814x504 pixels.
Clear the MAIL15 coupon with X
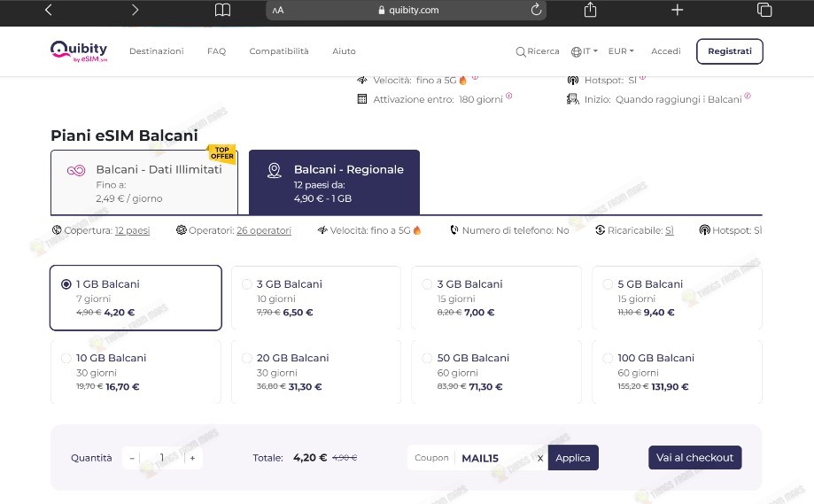coord(540,458)
